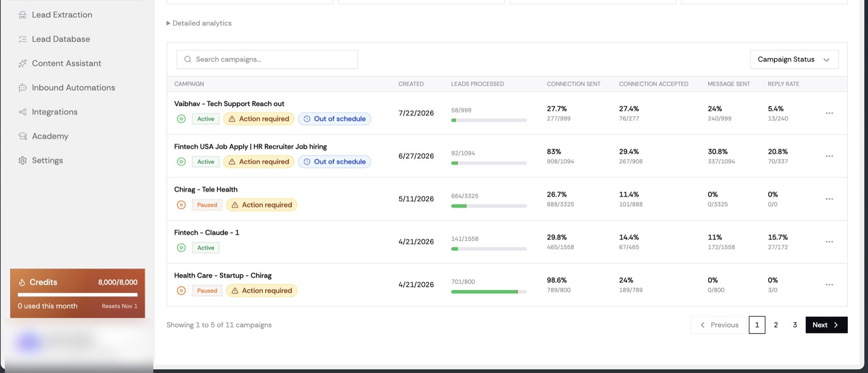The width and height of the screenshot is (868, 373).
Task: Resume the Health Care Startup Chirag campaign
Action: tap(181, 291)
